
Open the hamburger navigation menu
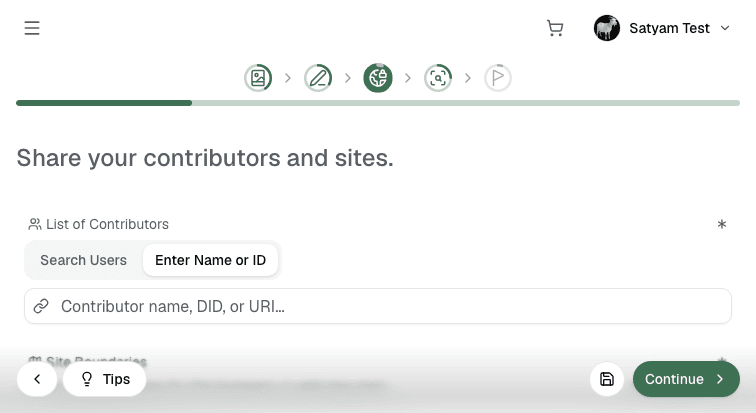(x=32, y=28)
